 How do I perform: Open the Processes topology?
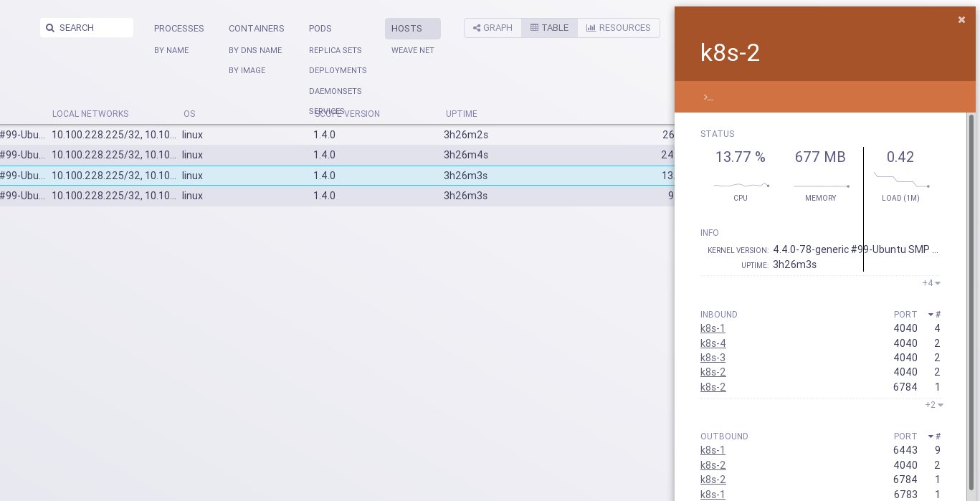pos(179,29)
